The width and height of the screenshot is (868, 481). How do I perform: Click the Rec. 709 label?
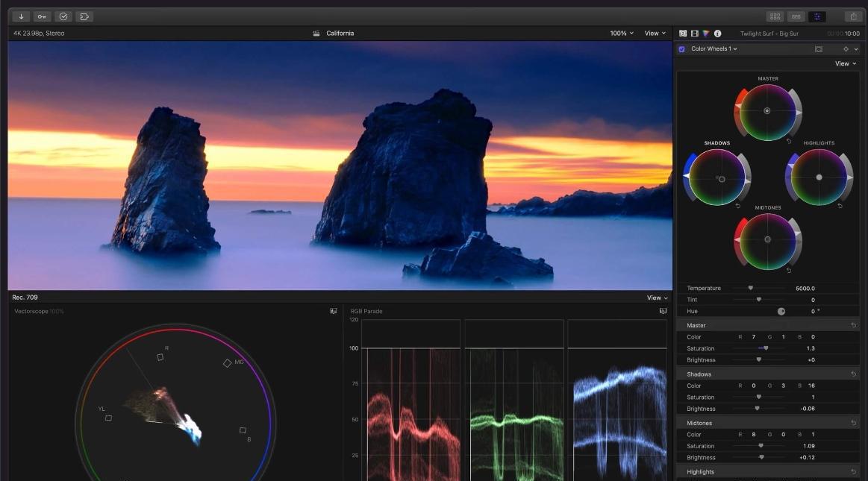point(25,298)
